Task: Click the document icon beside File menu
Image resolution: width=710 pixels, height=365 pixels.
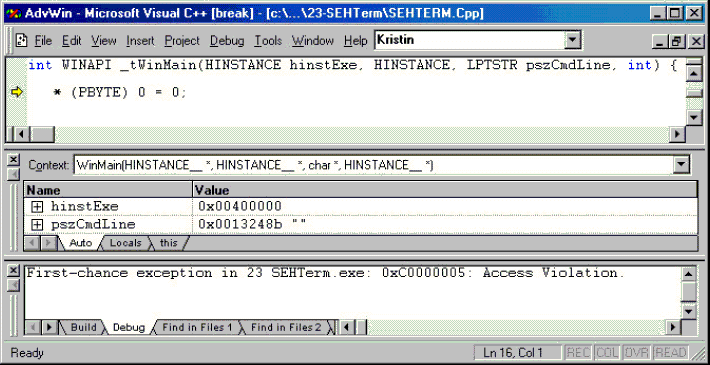Action: [21, 40]
